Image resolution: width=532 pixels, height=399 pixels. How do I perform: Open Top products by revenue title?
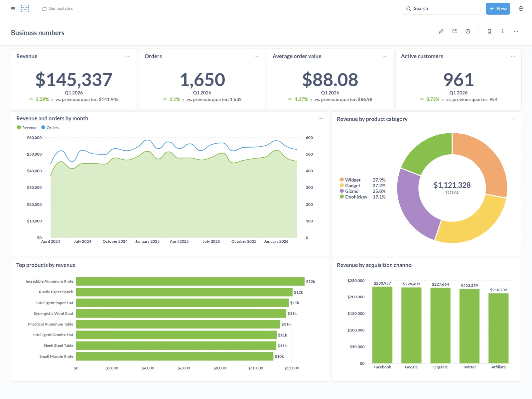(x=46, y=265)
